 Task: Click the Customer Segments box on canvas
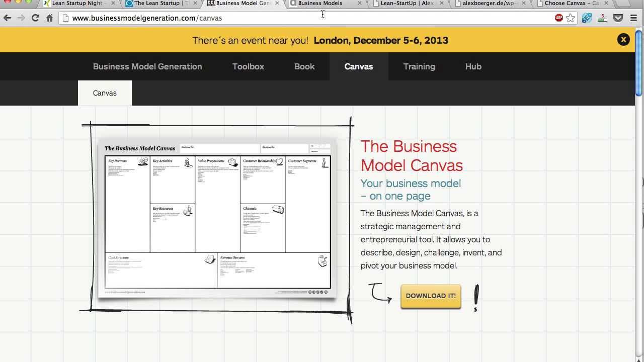(x=308, y=204)
